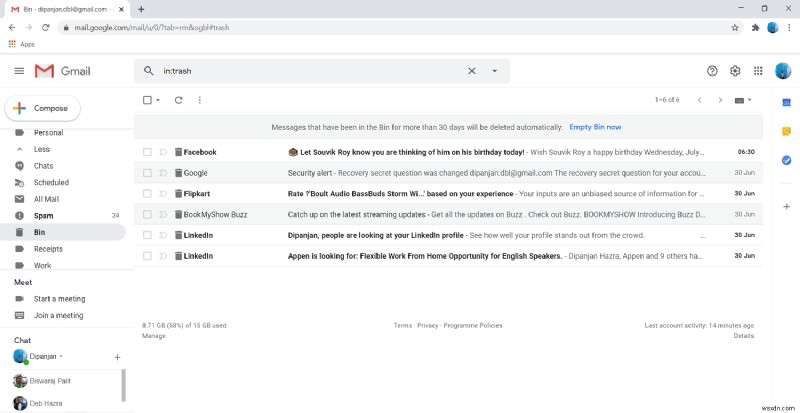The height and width of the screenshot is (413, 800).
Task: Select the Google Security alert checkbox
Action: (147, 173)
